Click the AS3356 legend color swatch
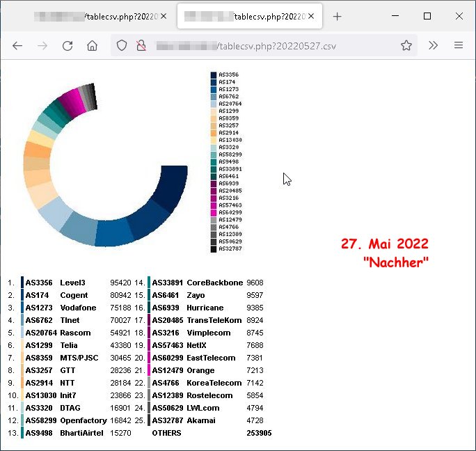This screenshot has width=476, height=451. coord(214,74)
